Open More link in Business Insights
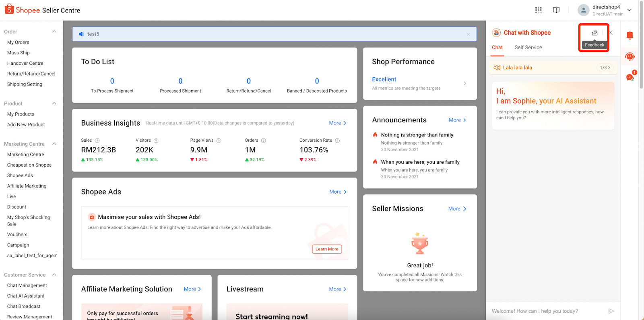This screenshot has width=644, height=320. pos(337,123)
